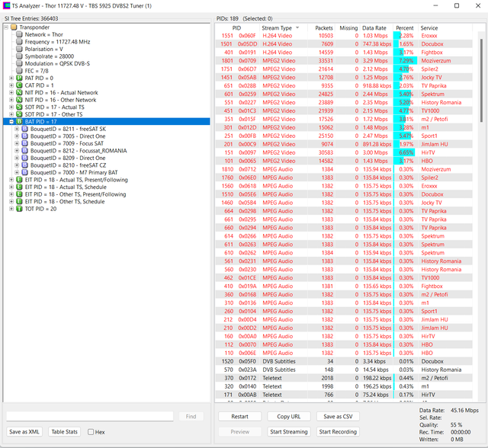Expand the TOT PID = 20 node

[x=11, y=209]
